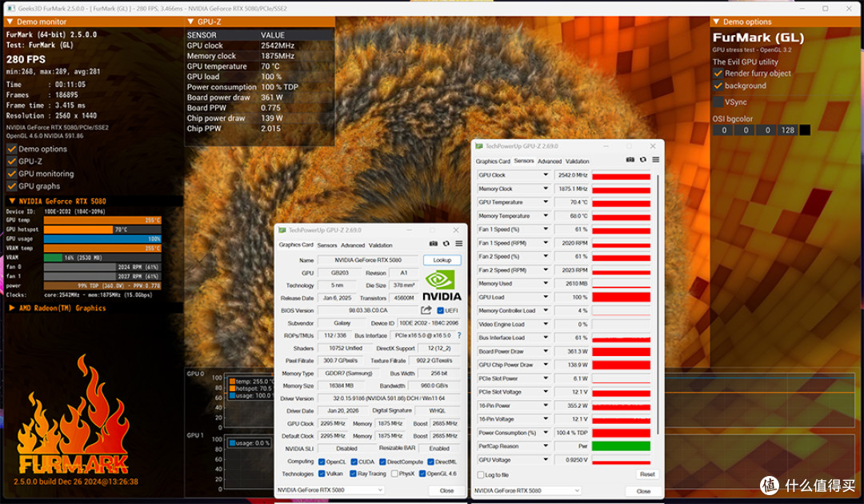This screenshot has height=504, width=864.
Task: Click the GPU-Z Sensors window title icon
Action: pos(479,146)
